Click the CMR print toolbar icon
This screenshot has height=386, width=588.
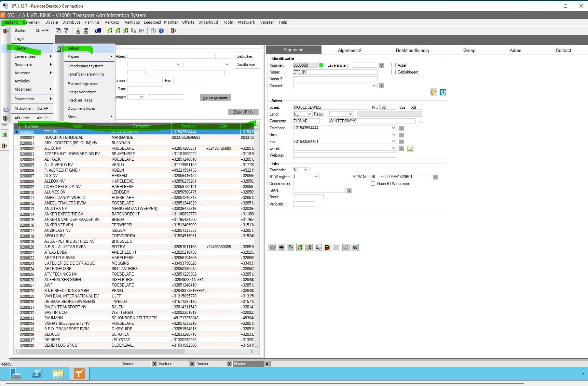(86, 31)
